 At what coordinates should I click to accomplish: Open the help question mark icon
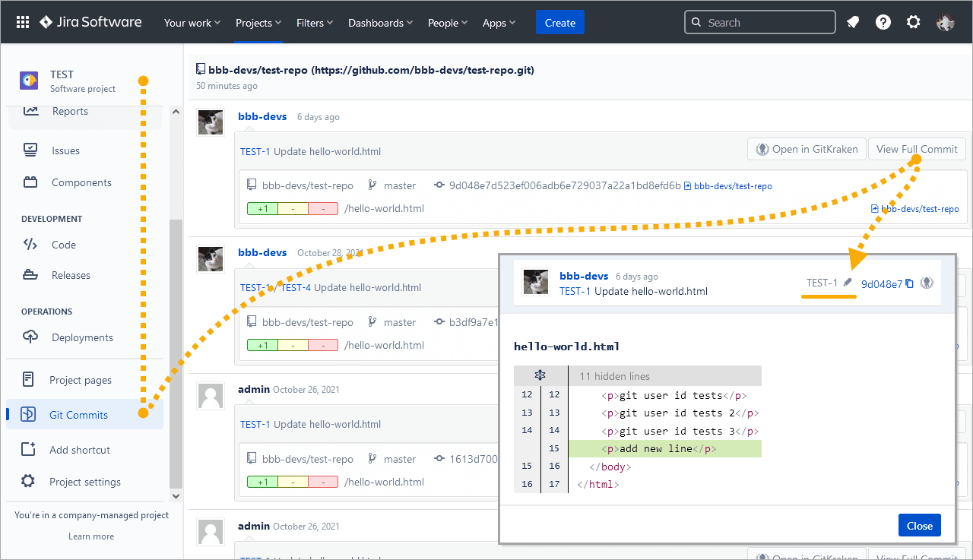(883, 22)
